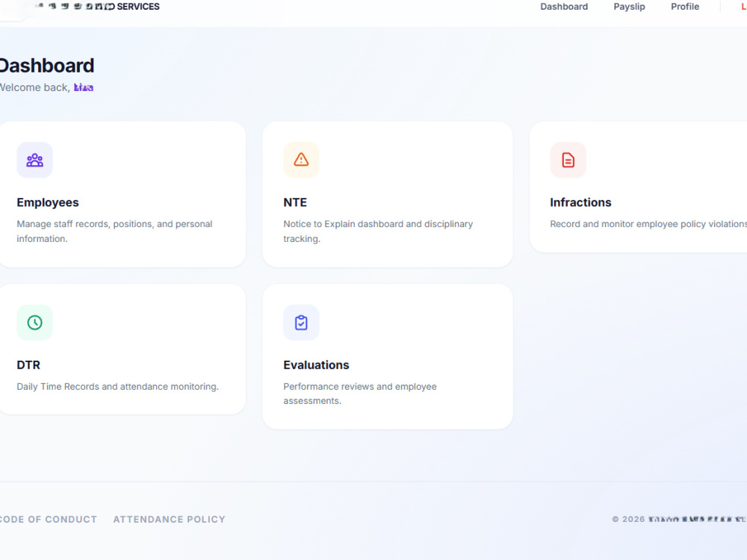This screenshot has height=560, width=747.
Task: Open the Employees people icon
Action: point(35,160)
